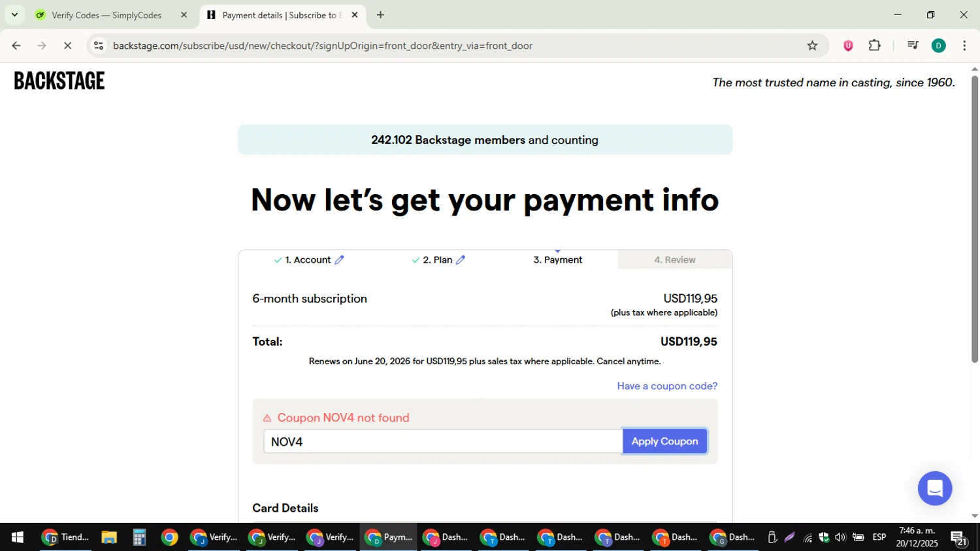Click the page vertical scrollbar

coord(975,219)
